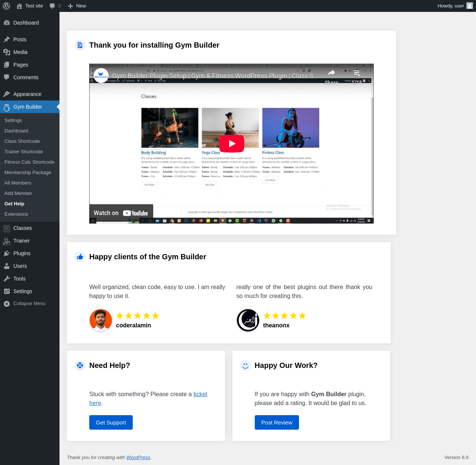Click the Gym Builder kettlebell icon
Image resolution: width=476 pixels, height=465 pixels.
point(7,108)
